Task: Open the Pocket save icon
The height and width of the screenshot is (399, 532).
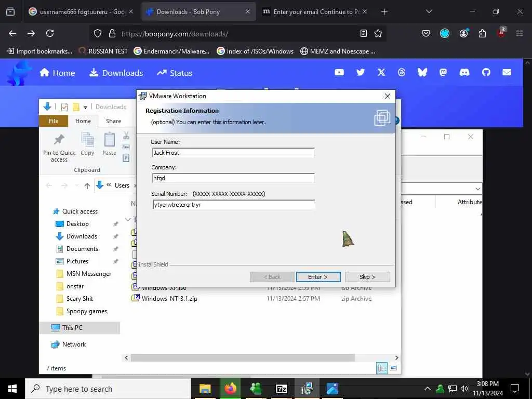Action: (426, 33)
